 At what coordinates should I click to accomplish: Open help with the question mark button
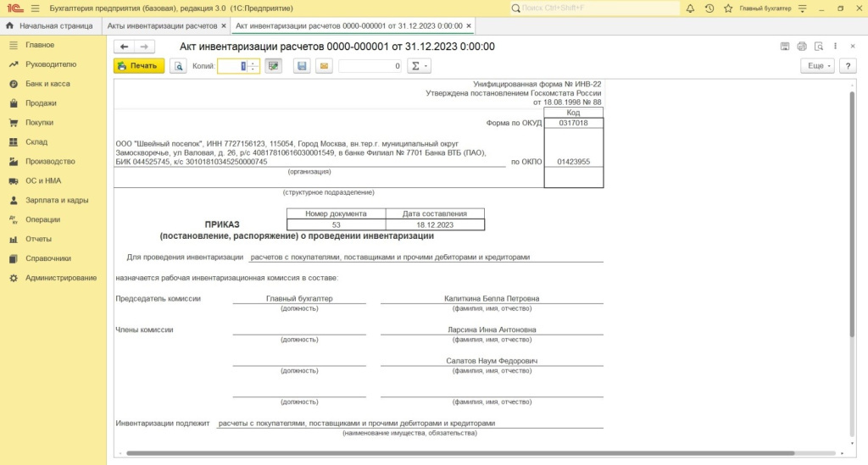pyautogui.click(x=848, y=66)
